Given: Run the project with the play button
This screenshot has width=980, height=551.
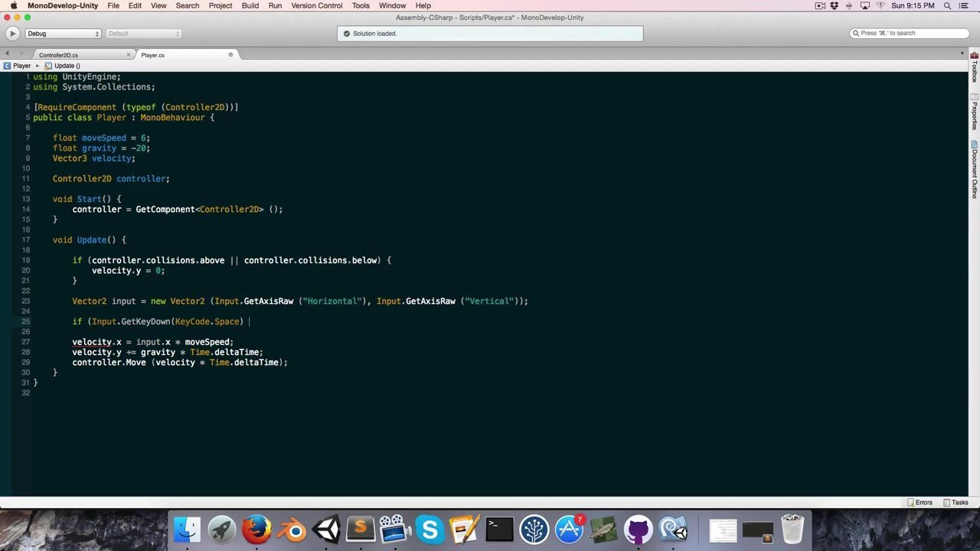Looking at the screenshot, I should tap(12, 34).
